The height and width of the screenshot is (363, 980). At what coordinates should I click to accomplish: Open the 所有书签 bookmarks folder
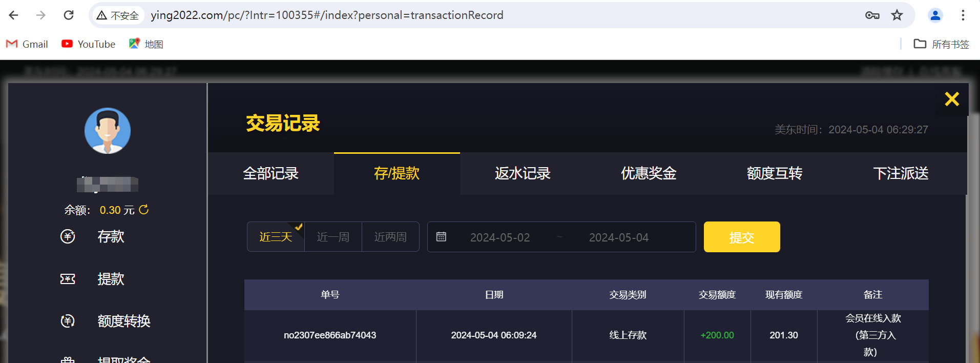pos(942,44)
